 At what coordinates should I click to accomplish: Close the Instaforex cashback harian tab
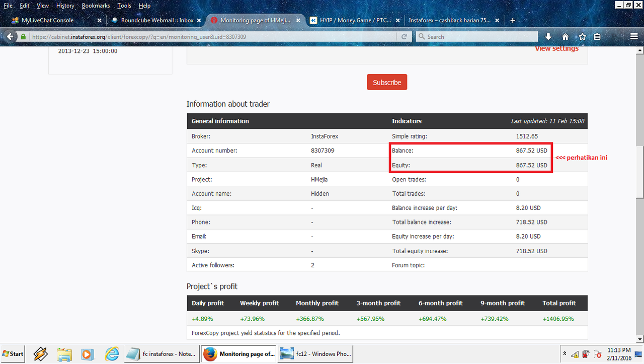coord(498,21)
